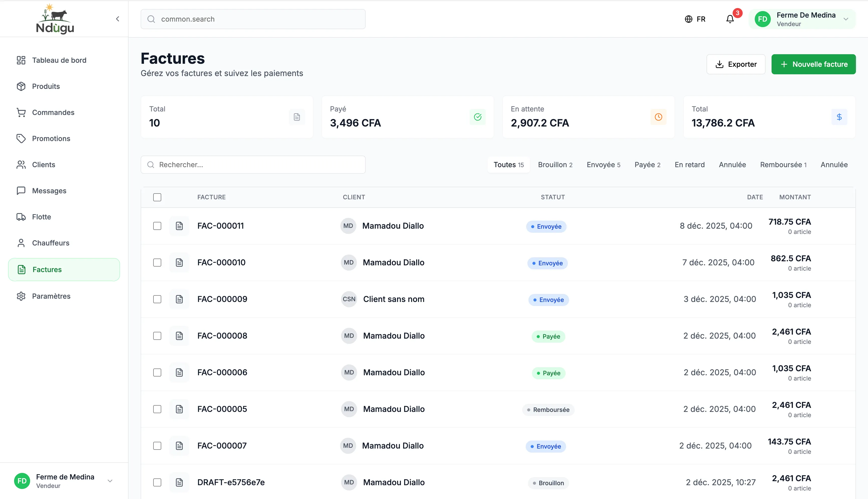The image size is (868, 499).
Task: Check the FAC-000009 row checkbox
Action: [157, 299]
